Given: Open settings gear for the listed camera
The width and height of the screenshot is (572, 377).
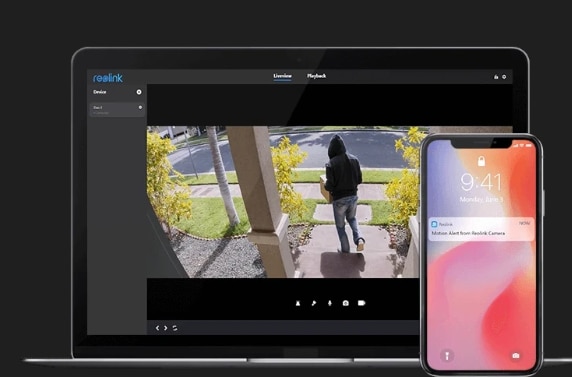Looking at the screenshot, I should (x=140, y=107).
